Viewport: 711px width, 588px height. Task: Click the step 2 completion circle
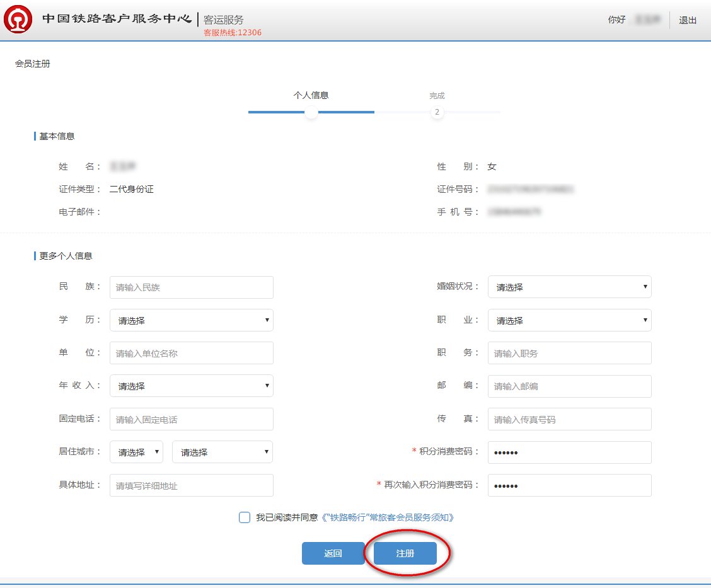[437, 112]
